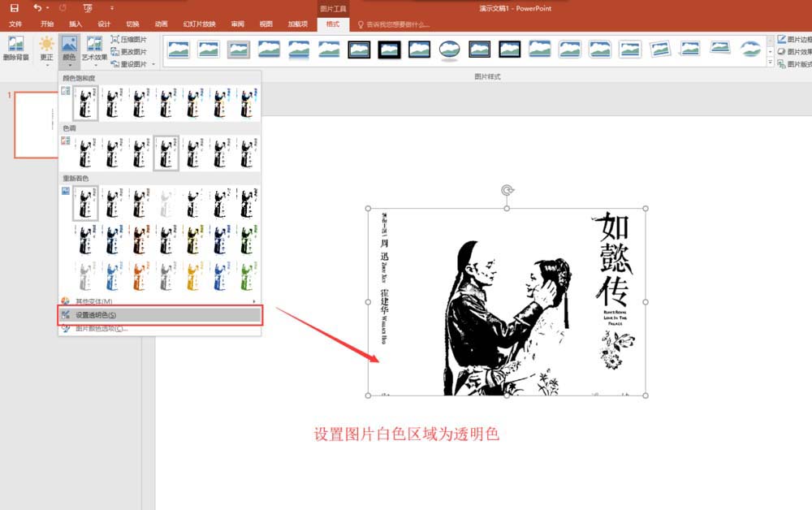
Task: Open the Undo history dropdown arrow
Action: 47,8
